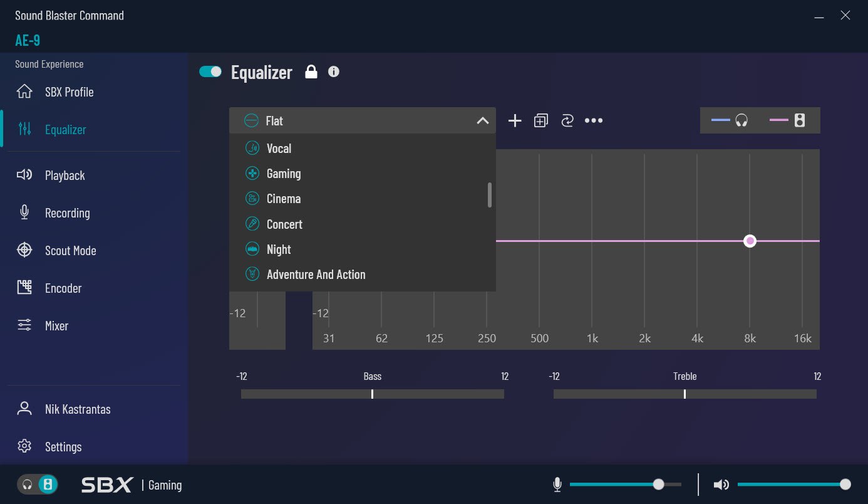Click the SBX Gaming profile label
868x504 pixels.
[132, 485]
